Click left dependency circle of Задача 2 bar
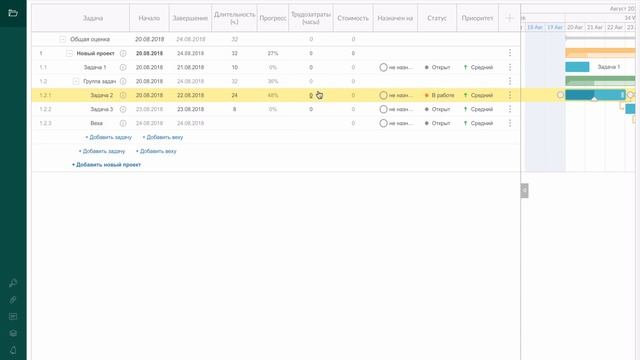Screen dimensions: 640x360 [560, 95]
